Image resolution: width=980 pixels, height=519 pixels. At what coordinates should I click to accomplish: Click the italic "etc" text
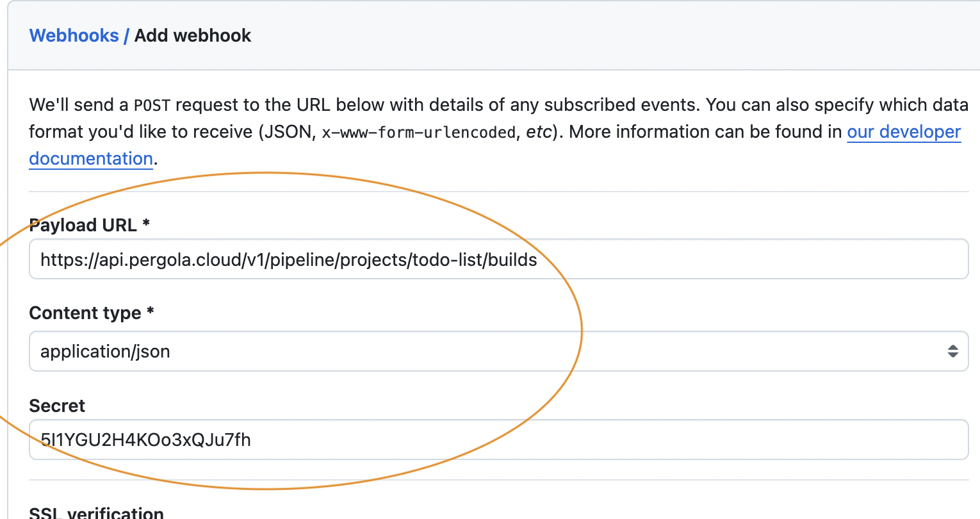pos(539,132)
